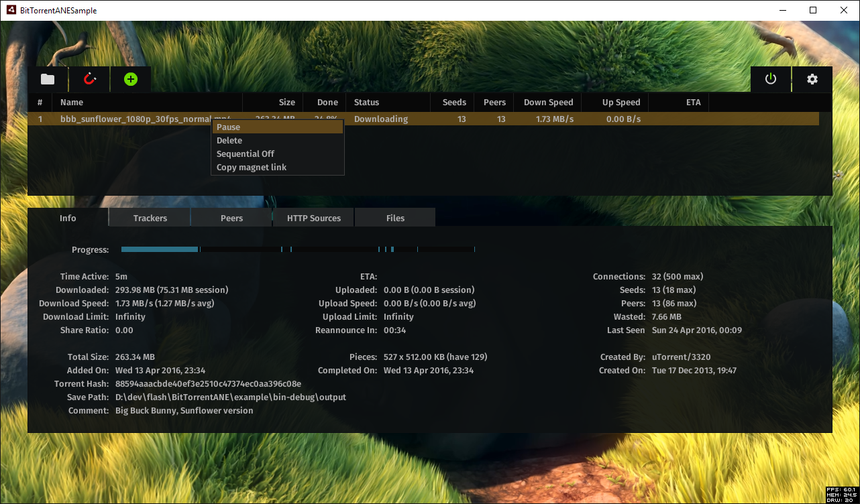Choose Pause from the context menu

[278, 127]
